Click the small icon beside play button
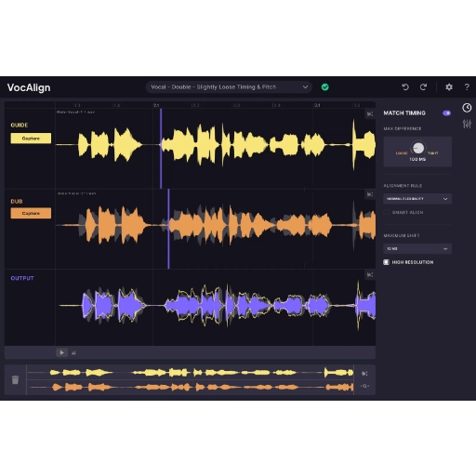 point(73,352)
